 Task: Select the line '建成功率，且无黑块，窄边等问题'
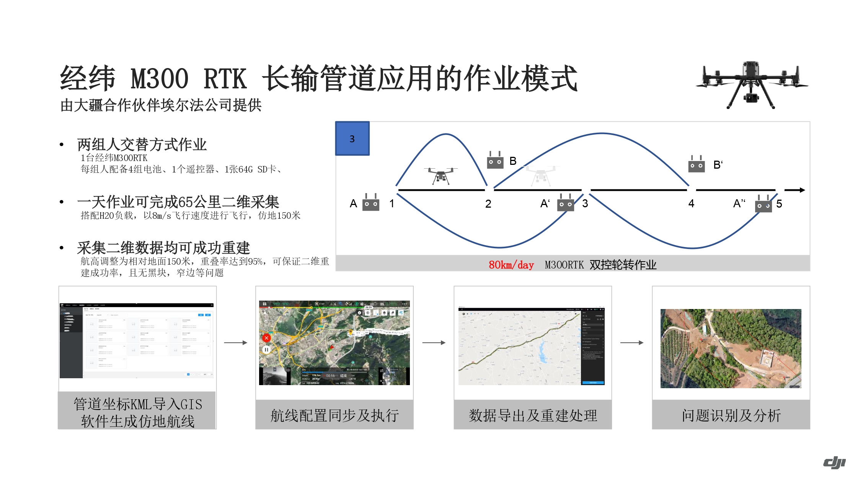pos(152,273)
